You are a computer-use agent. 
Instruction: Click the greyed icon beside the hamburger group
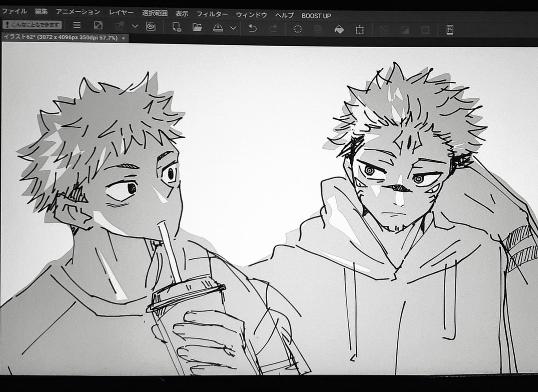click(x=119, y=26)
